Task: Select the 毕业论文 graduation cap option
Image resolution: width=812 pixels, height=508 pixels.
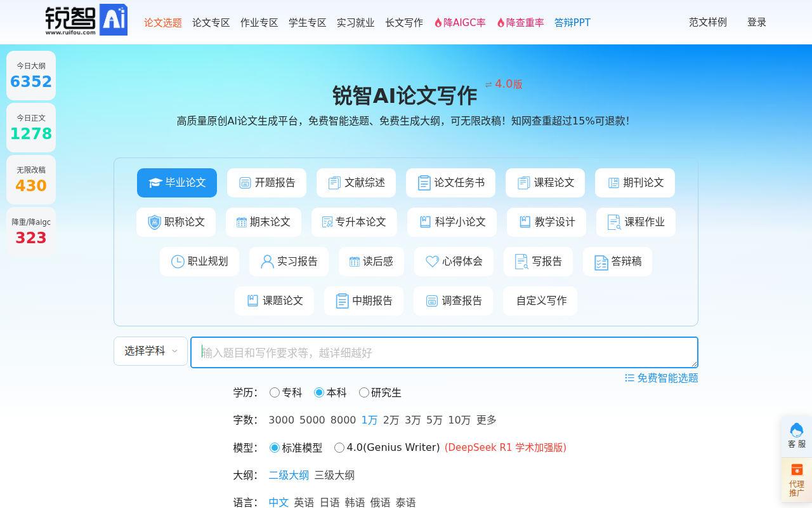Action: 177,183
